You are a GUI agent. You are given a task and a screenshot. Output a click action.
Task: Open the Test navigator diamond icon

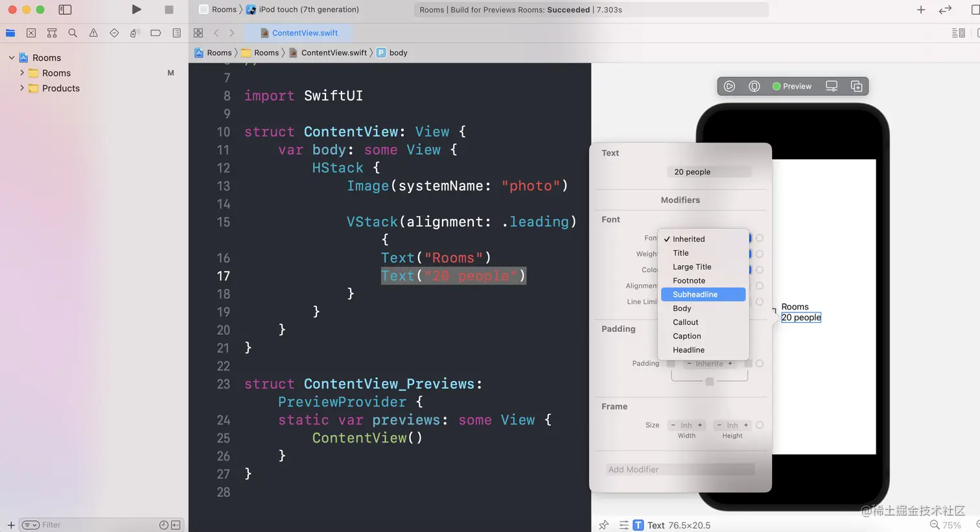point(114,33)
